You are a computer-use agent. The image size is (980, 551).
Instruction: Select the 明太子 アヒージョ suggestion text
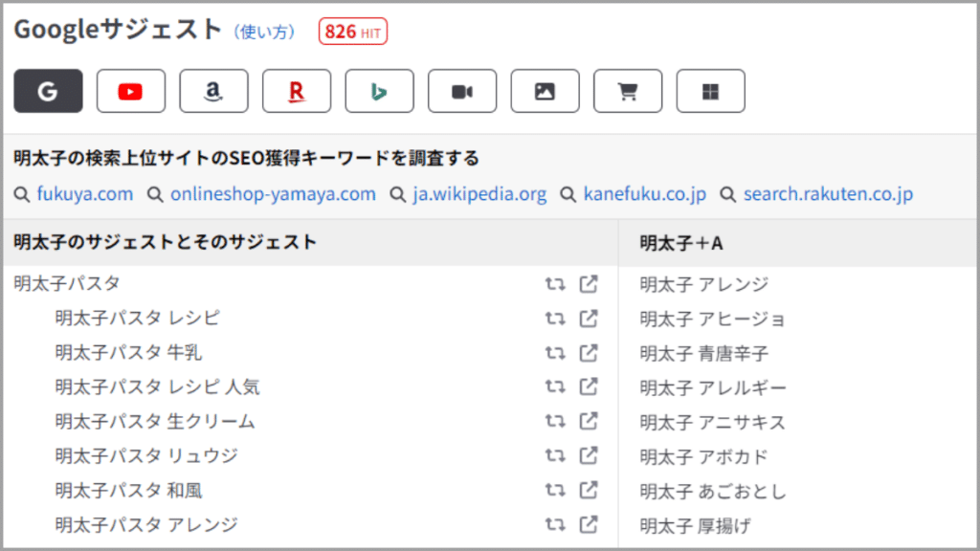[708, 319]
